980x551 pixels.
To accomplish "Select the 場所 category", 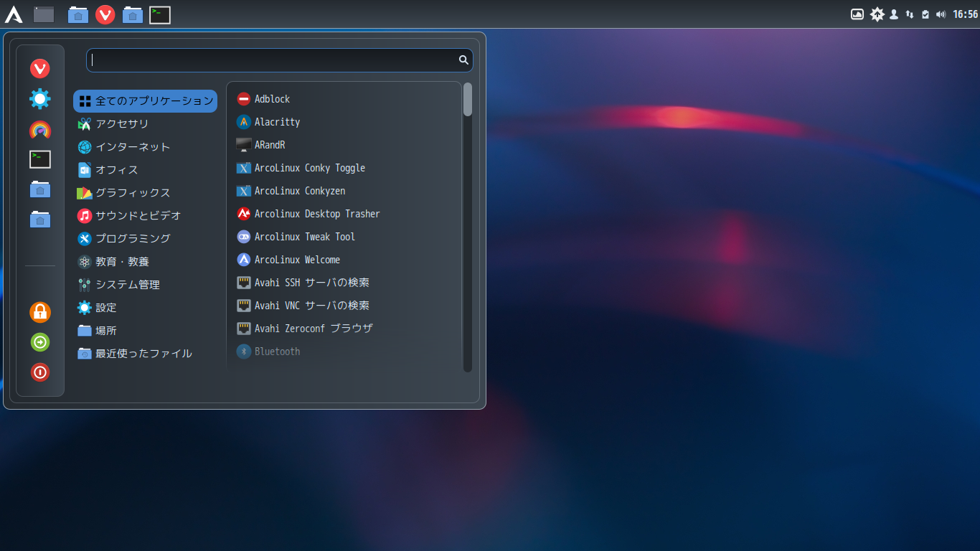I will coord(145,331).
